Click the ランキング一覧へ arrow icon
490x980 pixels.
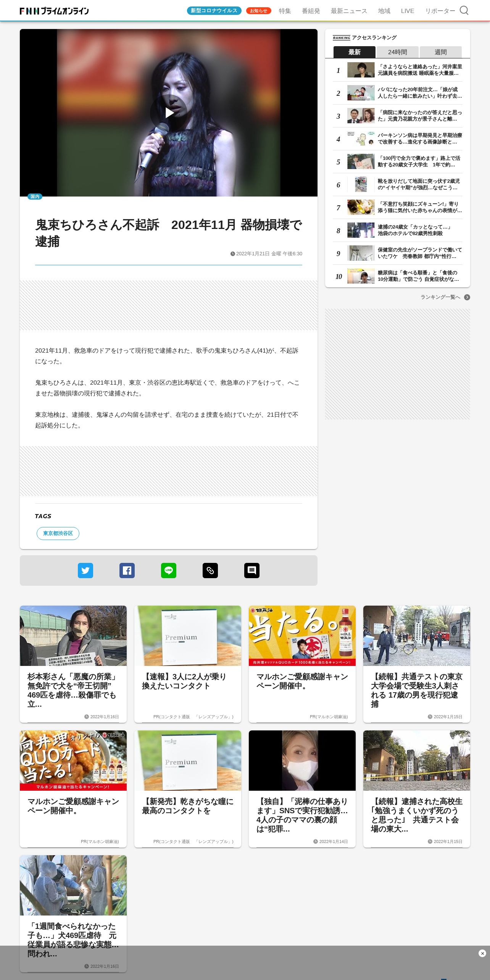click(x=467, y=297)
